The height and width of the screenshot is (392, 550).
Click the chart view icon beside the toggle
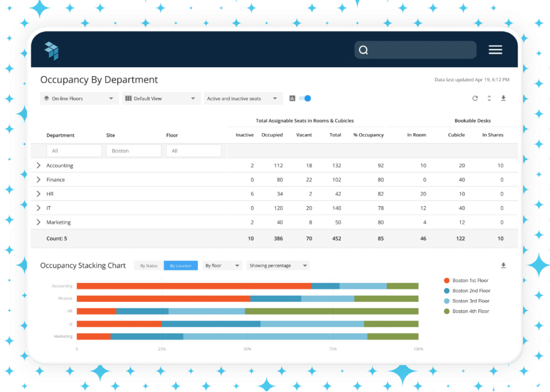[x=292, y=98]
